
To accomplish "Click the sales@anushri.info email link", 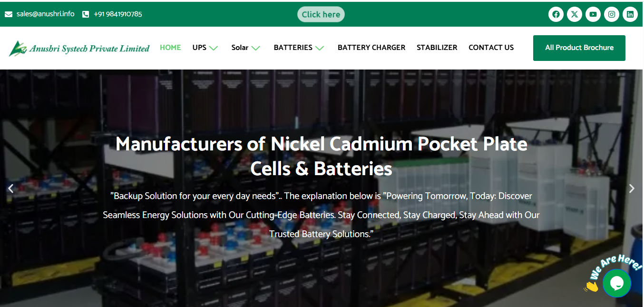I will [46, 14].
